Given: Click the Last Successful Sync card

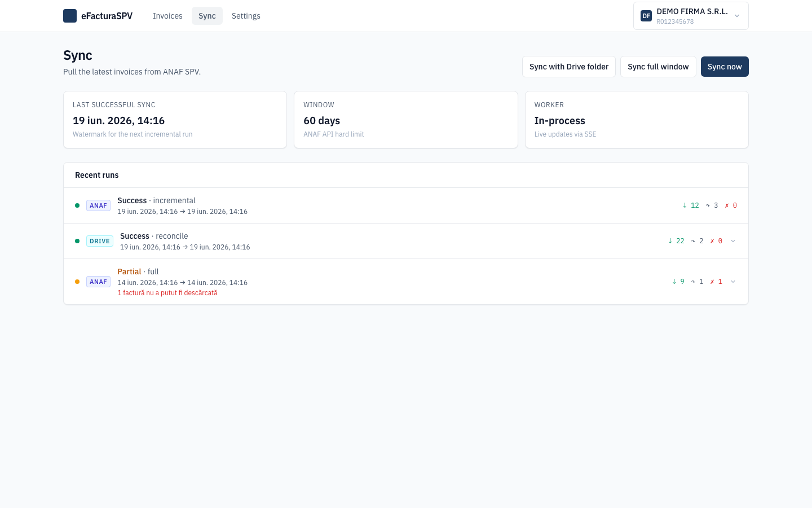Looking at the screenshot, I should [175, 120].
